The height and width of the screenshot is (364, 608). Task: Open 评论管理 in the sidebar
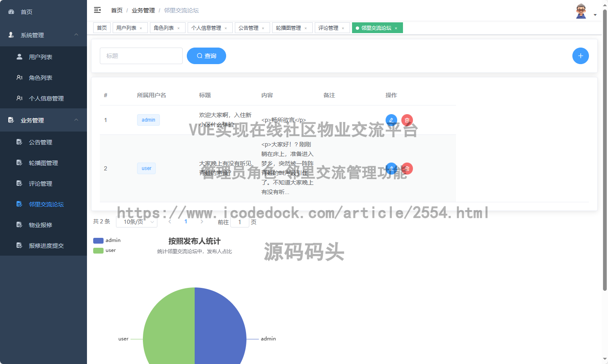(43, 183)
